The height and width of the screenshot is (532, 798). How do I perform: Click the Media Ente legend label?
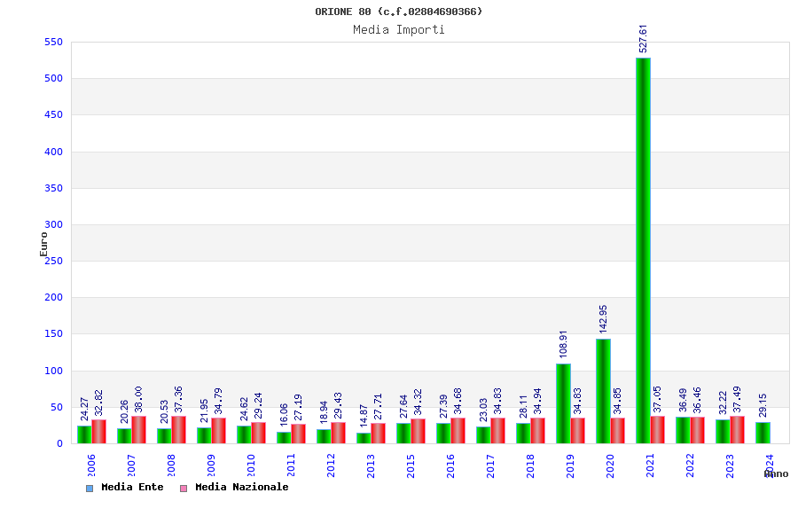(132, 487)
